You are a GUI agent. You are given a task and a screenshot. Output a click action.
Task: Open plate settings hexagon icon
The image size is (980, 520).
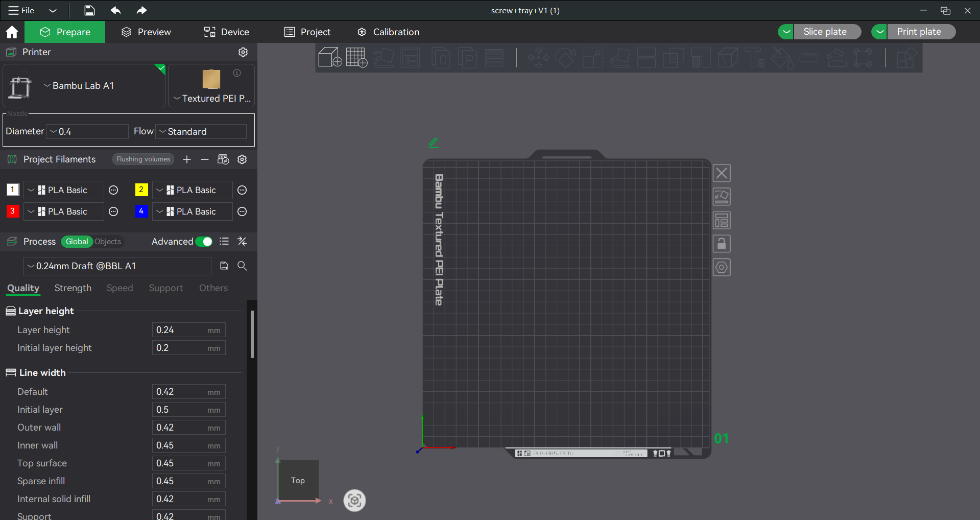[722, 268]
